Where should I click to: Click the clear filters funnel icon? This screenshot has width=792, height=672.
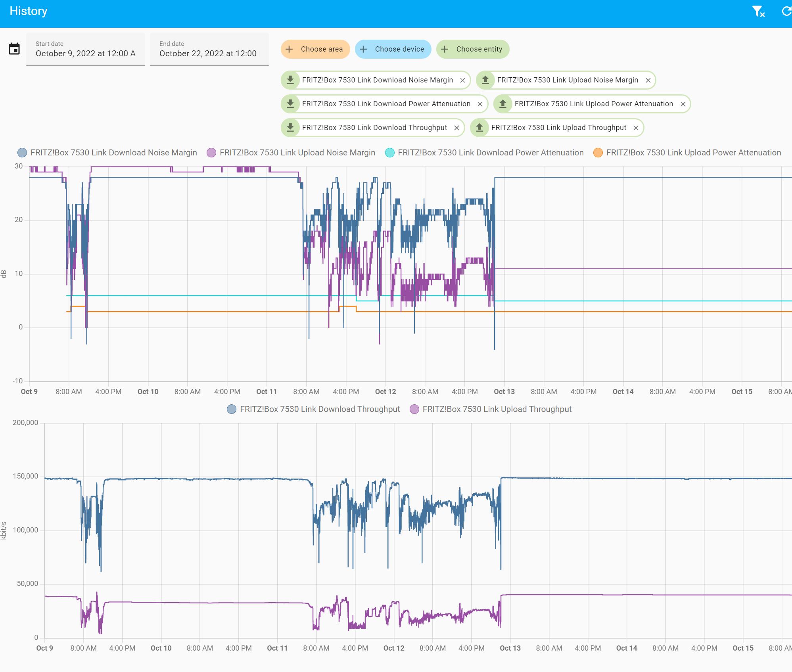pos(758,11)
